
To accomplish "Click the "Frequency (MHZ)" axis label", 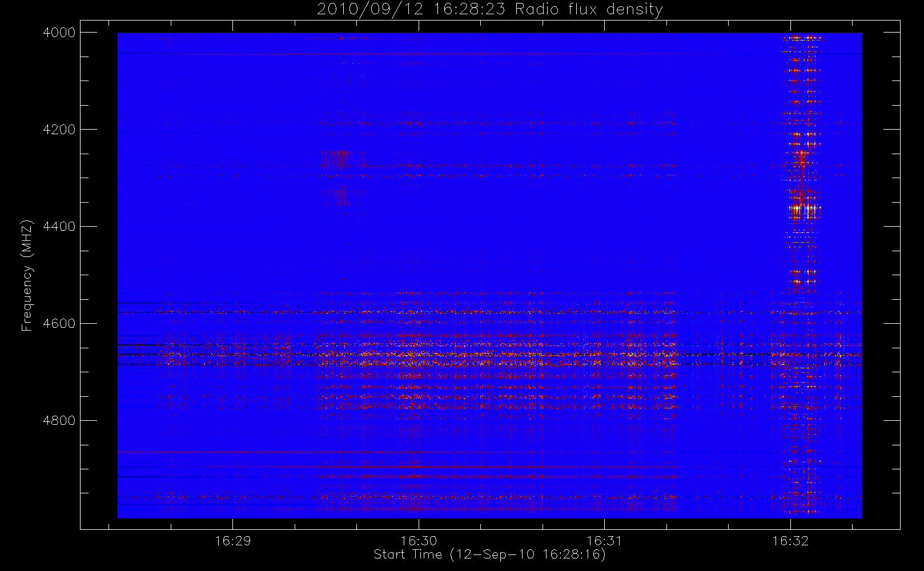I will point(27,275).
